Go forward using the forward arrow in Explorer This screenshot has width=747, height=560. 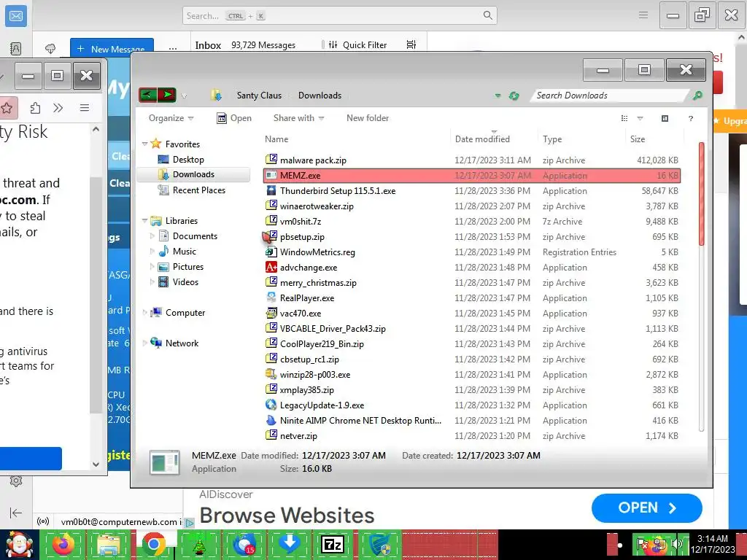tap(167, 95)
